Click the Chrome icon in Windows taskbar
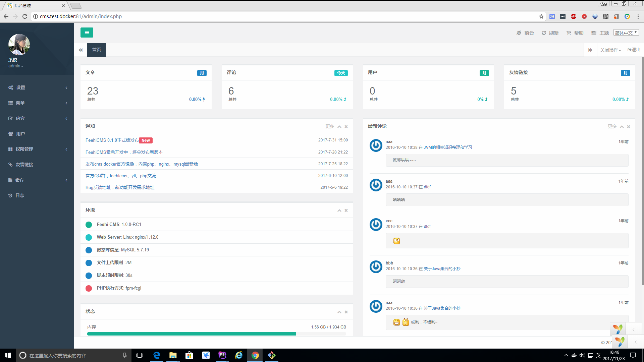This screenshot has width=644, height=362. [255, 355]
